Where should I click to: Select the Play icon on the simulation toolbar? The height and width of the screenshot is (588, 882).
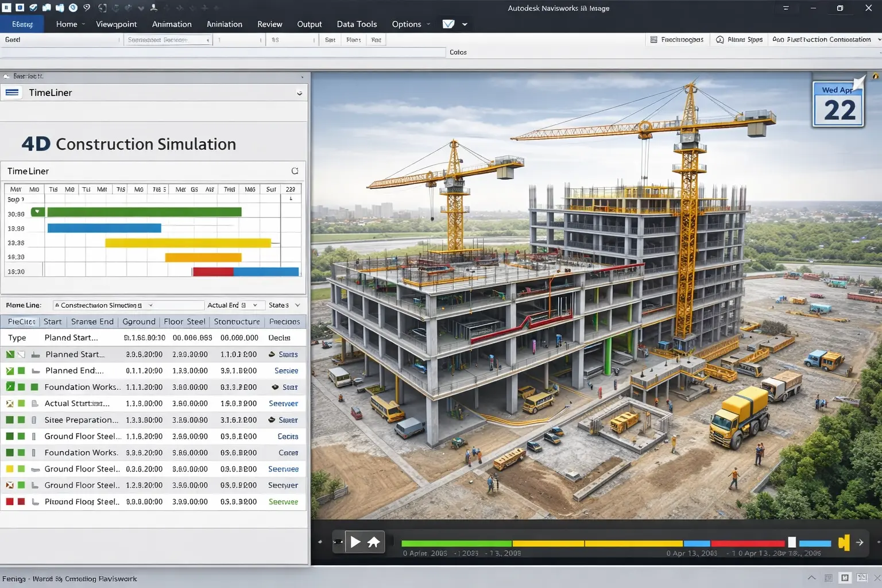pyautogui.click(x=355, y=541)
